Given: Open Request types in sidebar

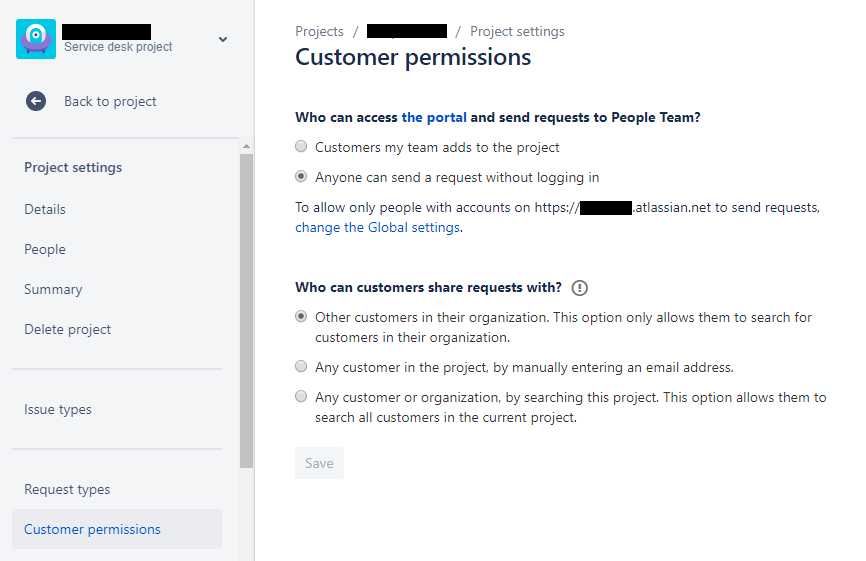Looking at the screenshot, I should click(67, 489).
